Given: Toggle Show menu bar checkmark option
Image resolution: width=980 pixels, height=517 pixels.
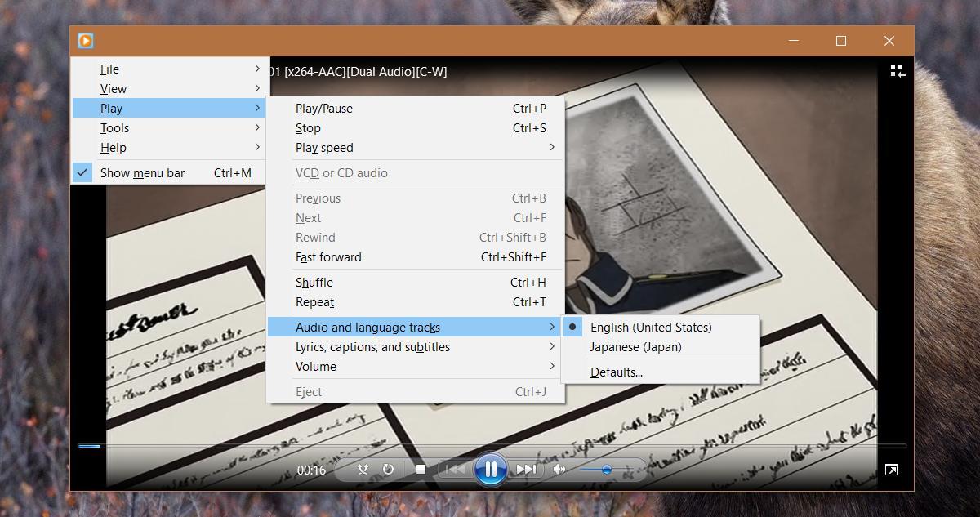Looking at the screenshot, I should (x=169, y=172).
